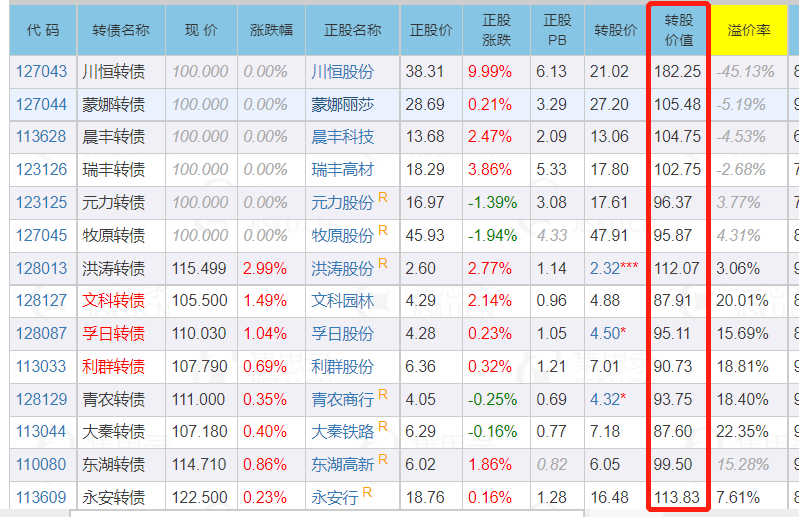The height and width of the screenshot is (517, 799).
Task: Open stock link 元力股份
Action: 343,203
